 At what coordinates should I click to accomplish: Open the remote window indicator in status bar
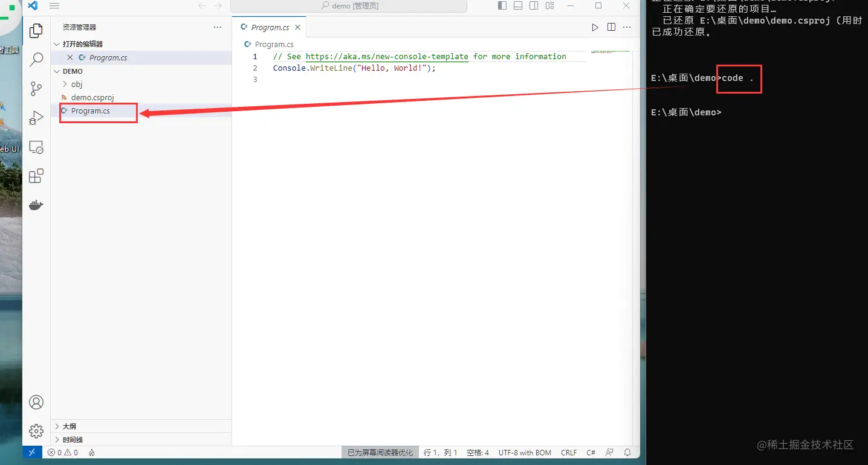(32, 452)
